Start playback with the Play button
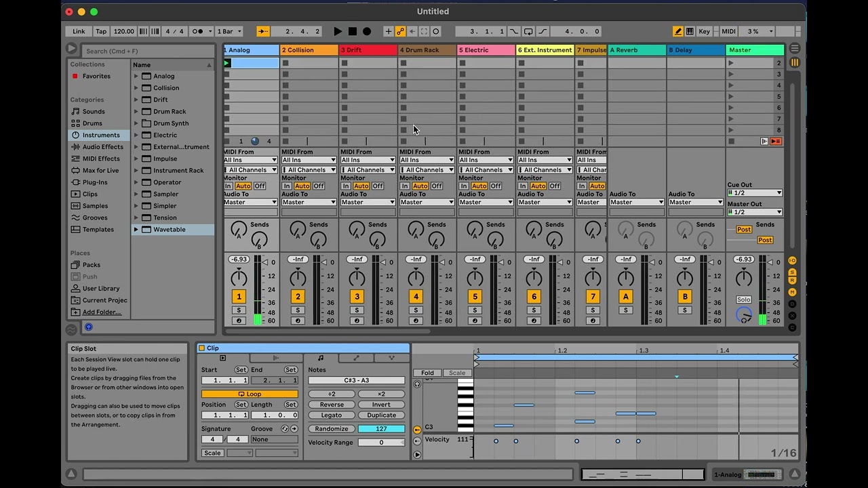 338,31
